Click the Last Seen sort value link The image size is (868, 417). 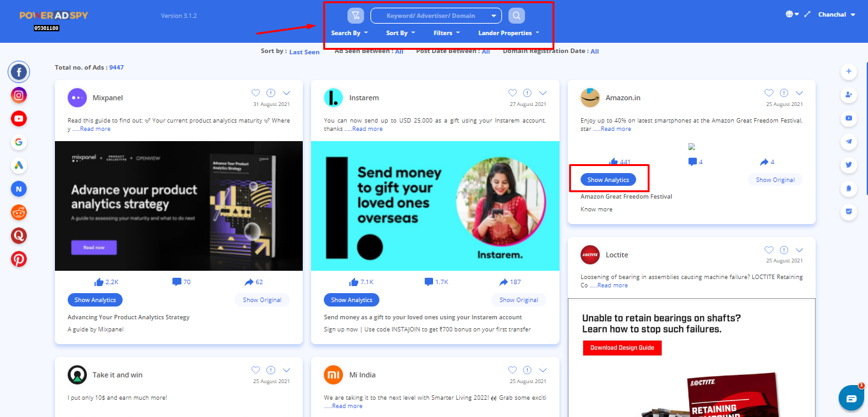[x=304, y=52]
